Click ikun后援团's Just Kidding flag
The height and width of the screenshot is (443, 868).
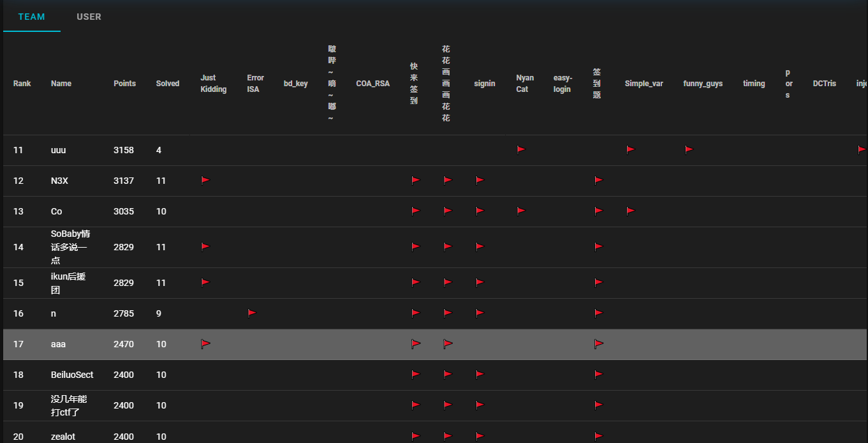205,282
